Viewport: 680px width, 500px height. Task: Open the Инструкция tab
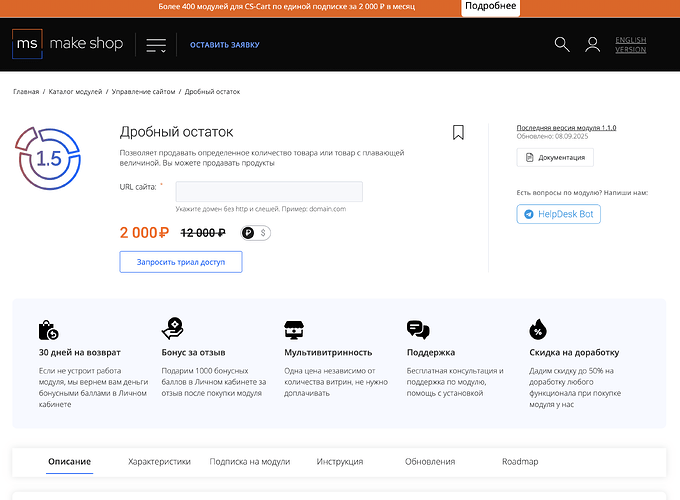(x=340, y=462)
